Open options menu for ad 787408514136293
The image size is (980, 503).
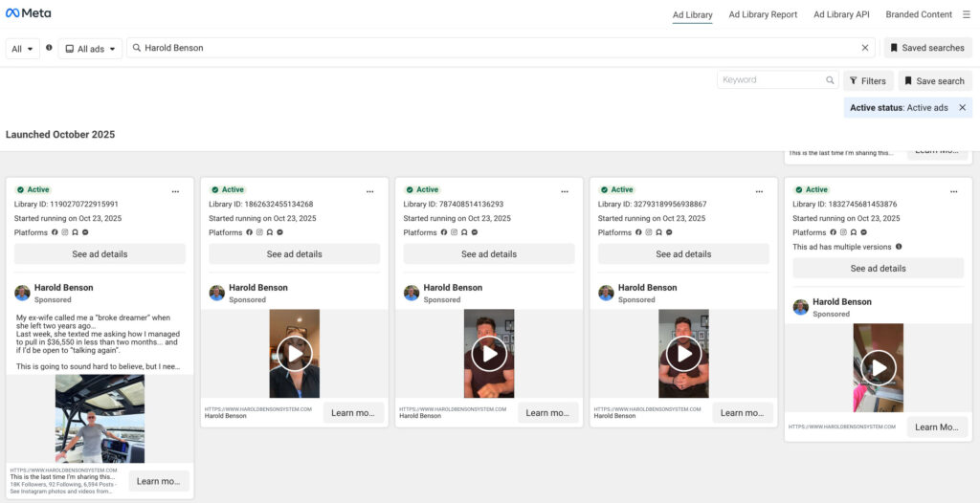(x=565, y=192)
